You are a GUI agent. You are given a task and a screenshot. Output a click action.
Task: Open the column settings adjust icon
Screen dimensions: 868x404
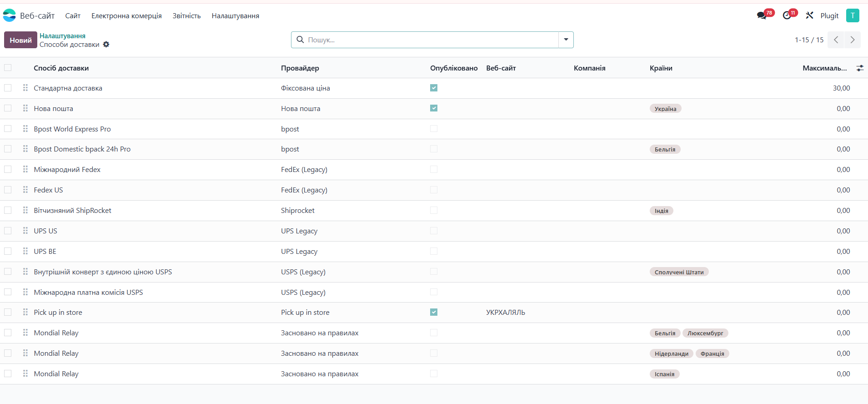click(x=860, y=68)
